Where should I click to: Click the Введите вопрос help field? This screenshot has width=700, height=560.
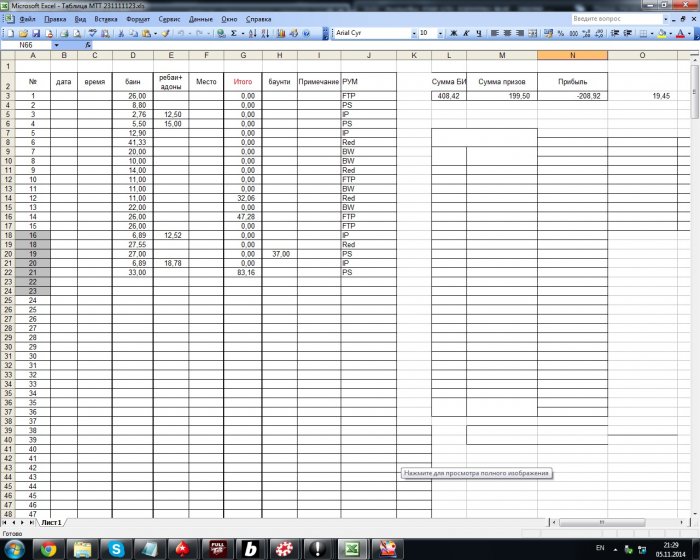(x=617, y=19)
